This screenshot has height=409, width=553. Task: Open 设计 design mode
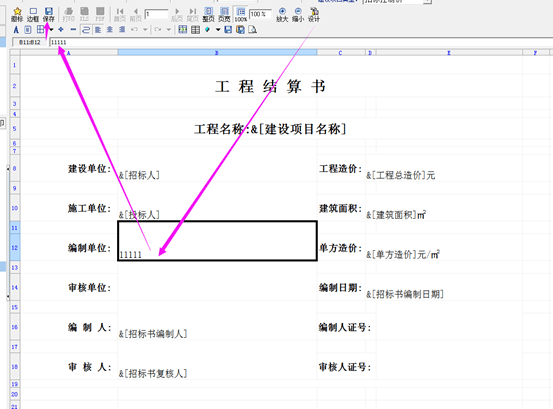click(x=314, y=15)
